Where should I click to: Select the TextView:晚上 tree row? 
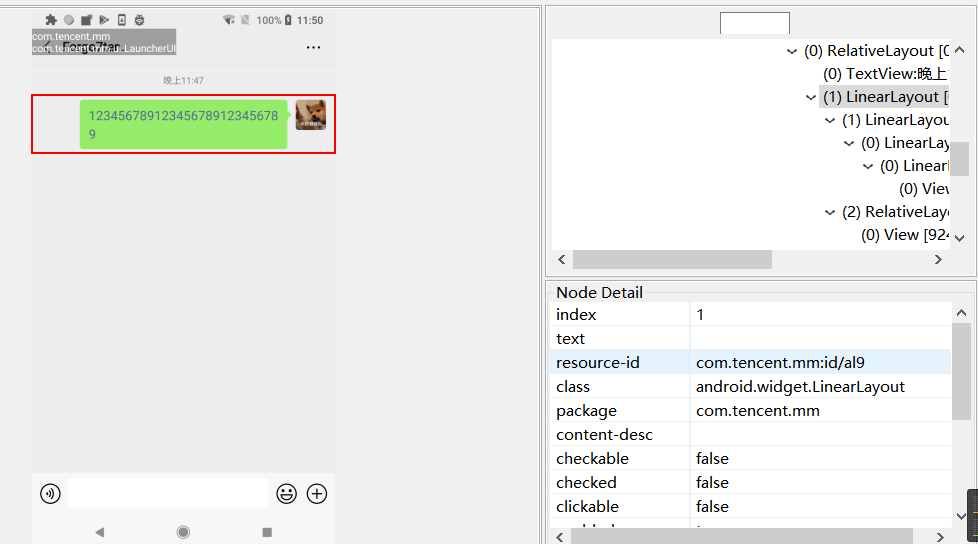pyautogui.click(x=886, y=74)
